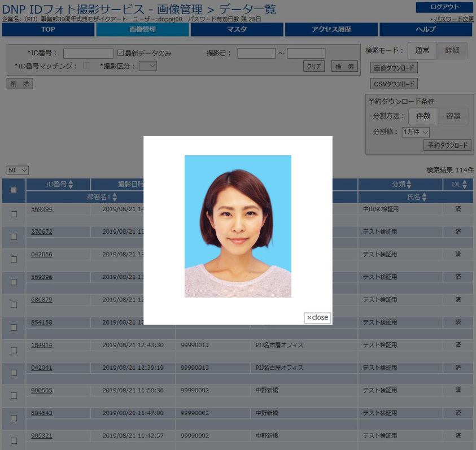
Task: Go to the TOP tab
Action: pyautogui.click(x=48, y=29)
